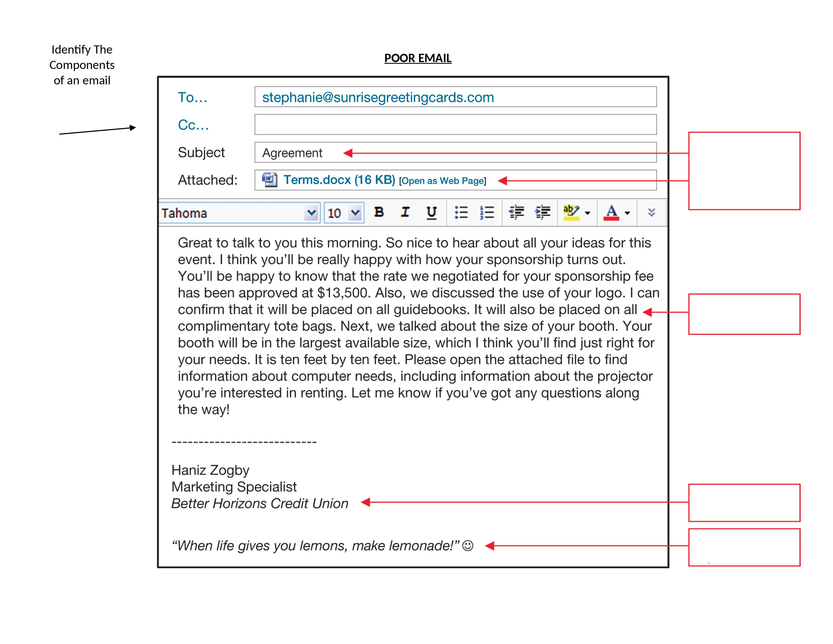The image size is (833, 644).
Task: Apply the current font color
Action: click(x=612, y=213)
